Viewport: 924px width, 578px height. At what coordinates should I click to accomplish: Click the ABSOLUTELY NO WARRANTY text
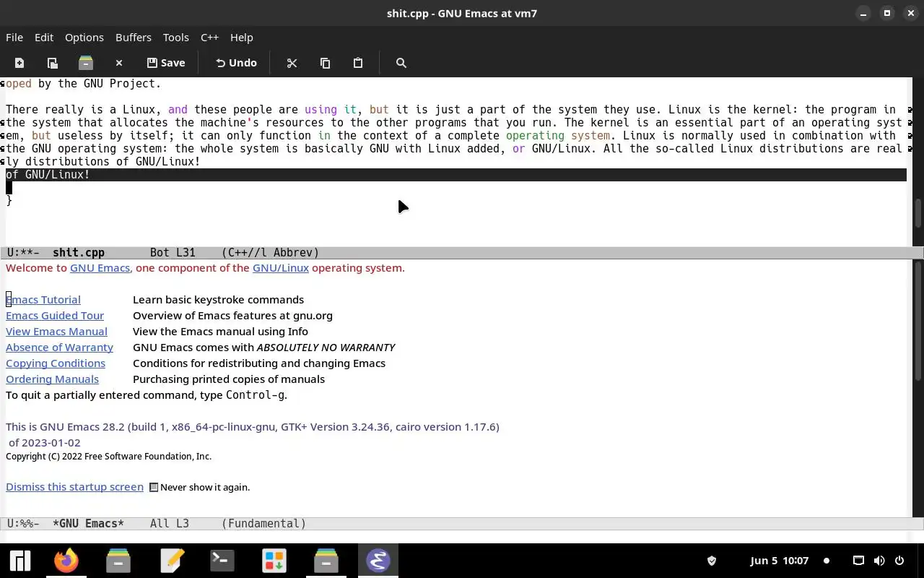[x=326, y=347]
